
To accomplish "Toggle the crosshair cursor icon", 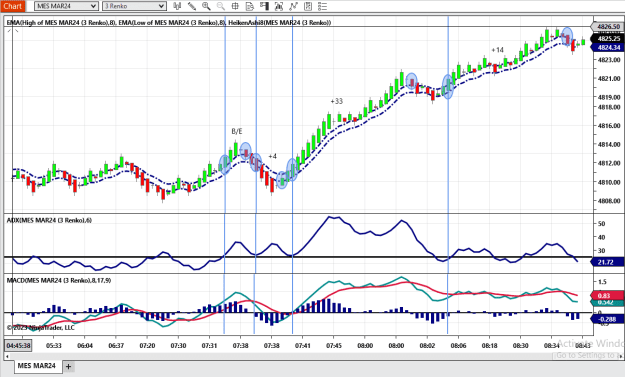I will click(x=235, y=6).
